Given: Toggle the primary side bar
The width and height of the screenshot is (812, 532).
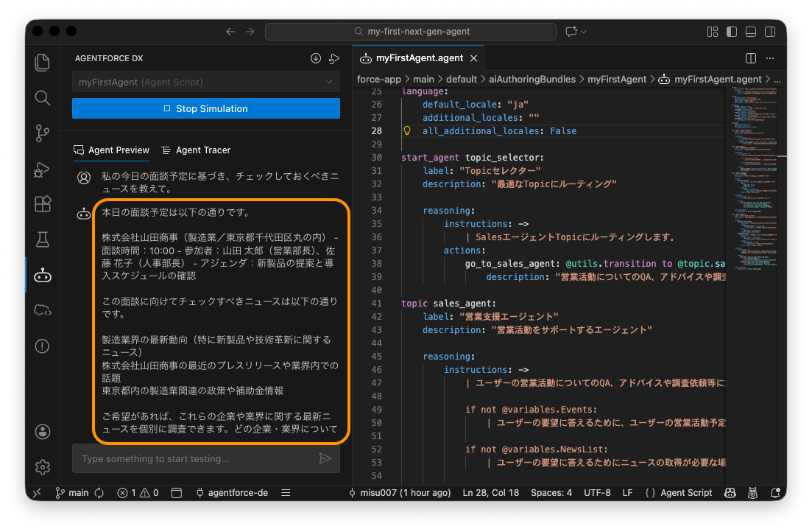Looking at the screenshot, I should tap(732, 32).
